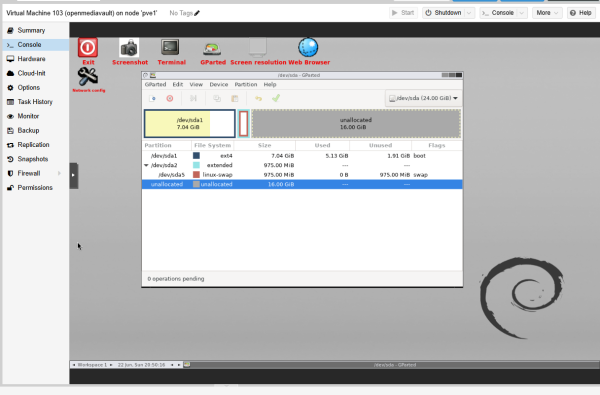Open Task History in the sidebar
Image resolution: width=600 pixels, height=395 pixels.
[x=36, y=101]
